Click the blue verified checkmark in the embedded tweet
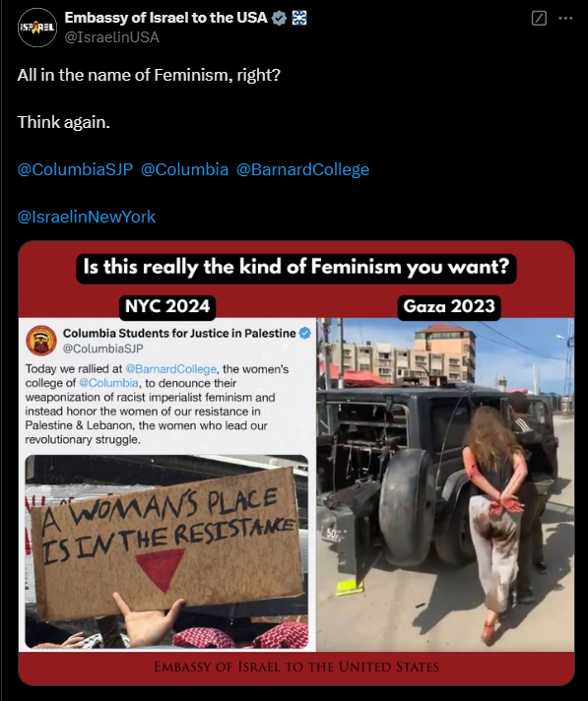 (x=305, y=333)
